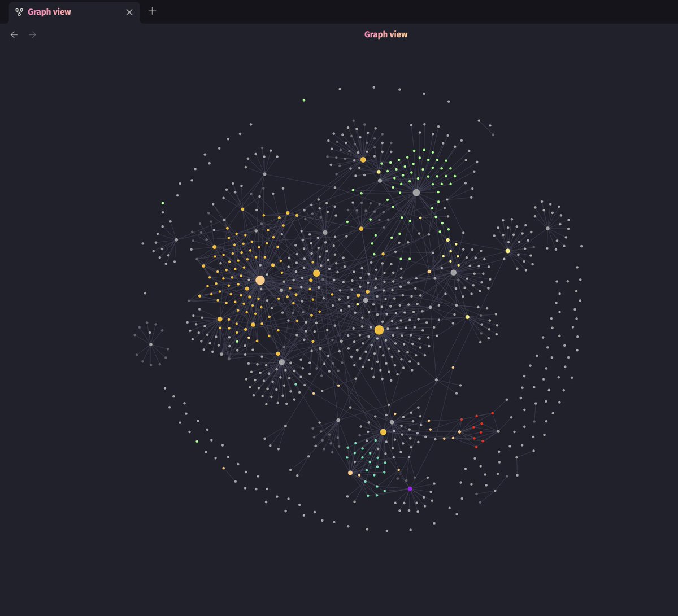Image resolution: width=678 pixels, height=616 pixels.
Task: Click the back navigation arrow
Action: pyautogui.click(x=14, y=34)
